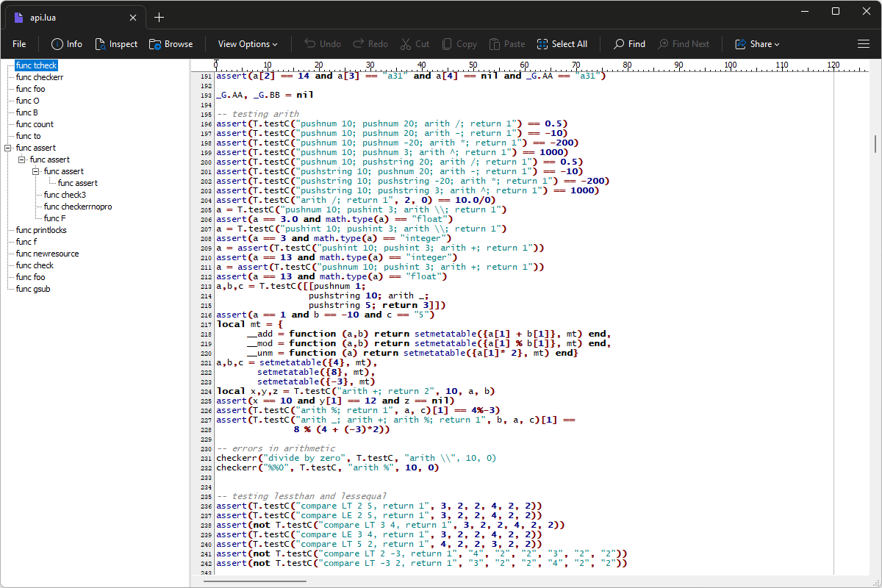Screen dimensions: 882x588
Task: Select func printlocks in outline
Action: (41, 230)
